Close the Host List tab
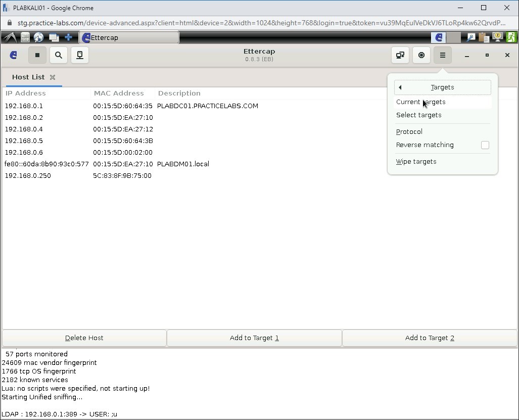Image resolution: width=519 pixels, height=420 pixels. coord(53,77)
